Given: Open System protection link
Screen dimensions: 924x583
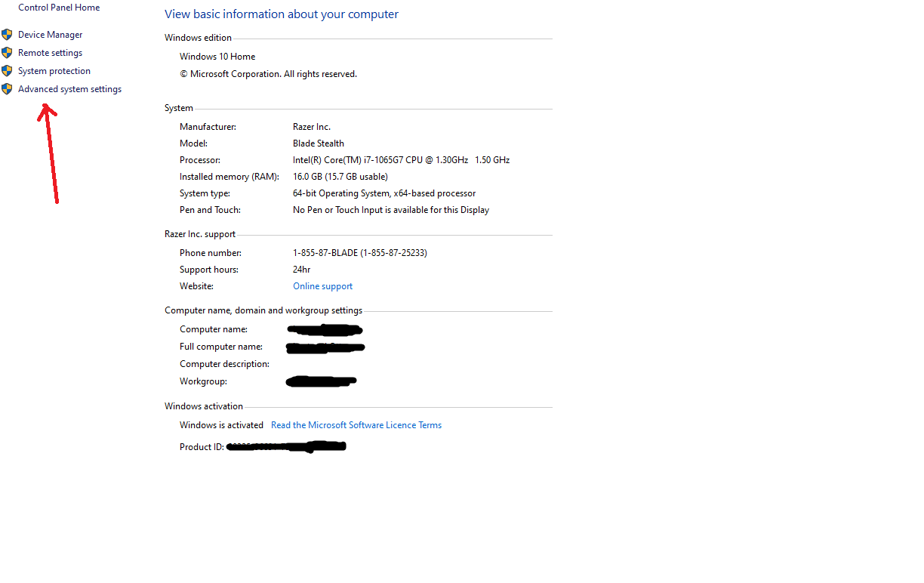Looking at the screenshot, I should (x=54, y=71).
